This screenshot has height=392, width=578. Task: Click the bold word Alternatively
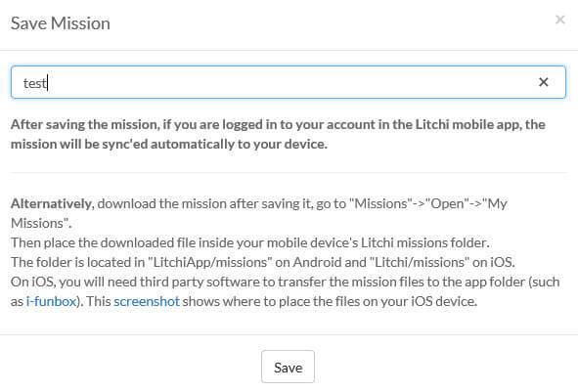point(53,203)
